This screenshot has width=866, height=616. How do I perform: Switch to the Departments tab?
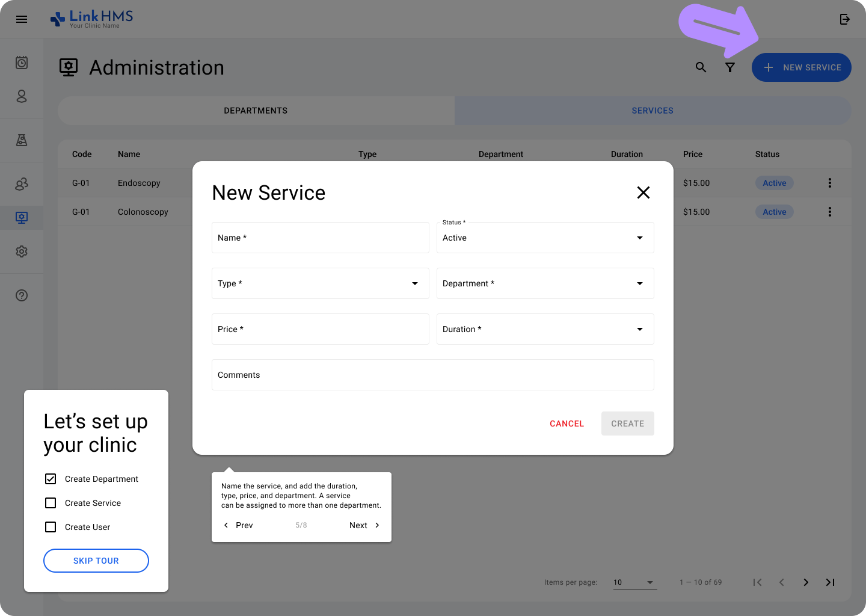256,111
